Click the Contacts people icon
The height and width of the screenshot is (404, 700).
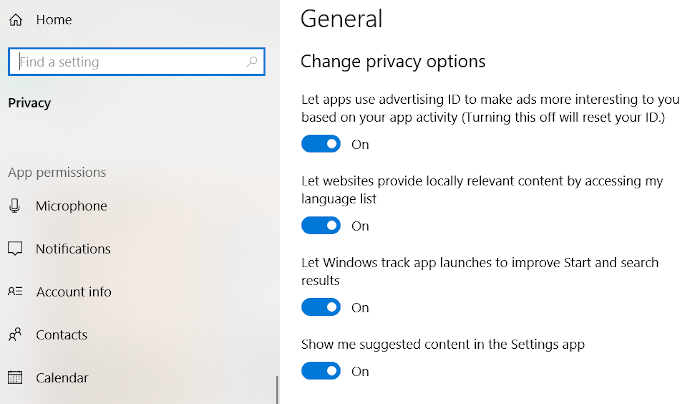pyautogui.click(x=16, y=335)
